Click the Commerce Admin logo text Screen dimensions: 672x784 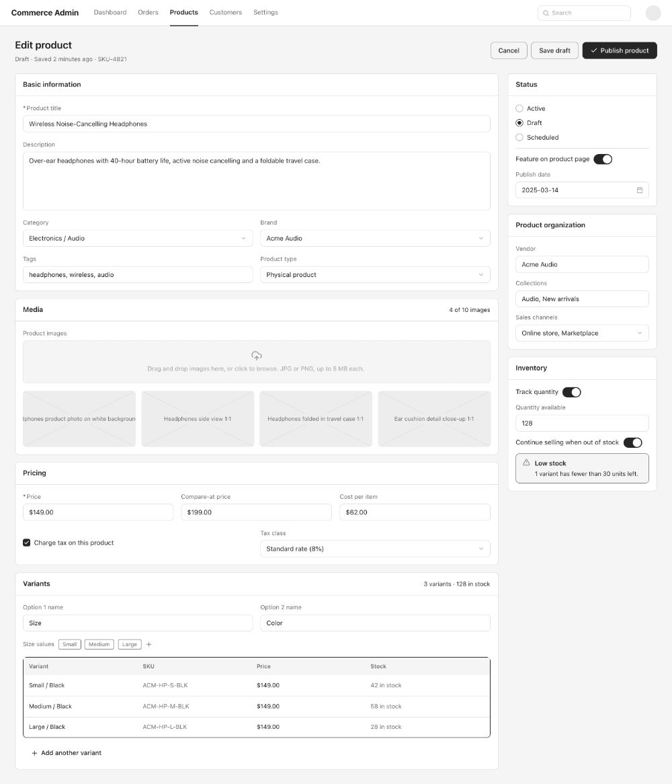(x=45, y=13)
